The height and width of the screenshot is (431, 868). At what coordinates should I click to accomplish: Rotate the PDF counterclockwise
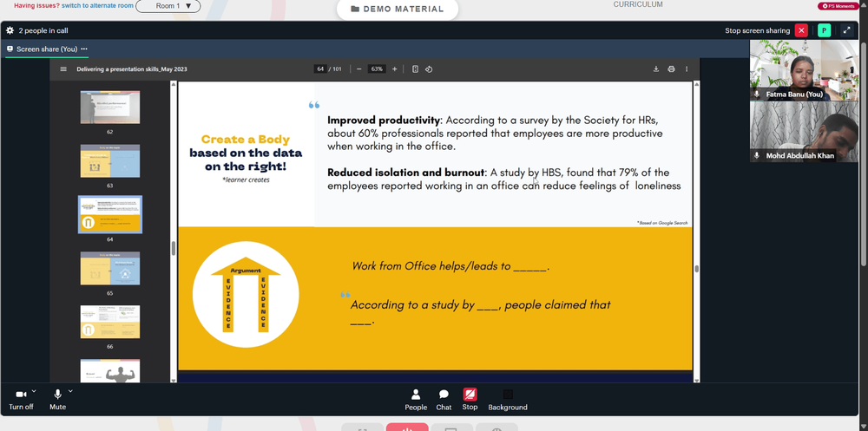[x=429, y=69]
